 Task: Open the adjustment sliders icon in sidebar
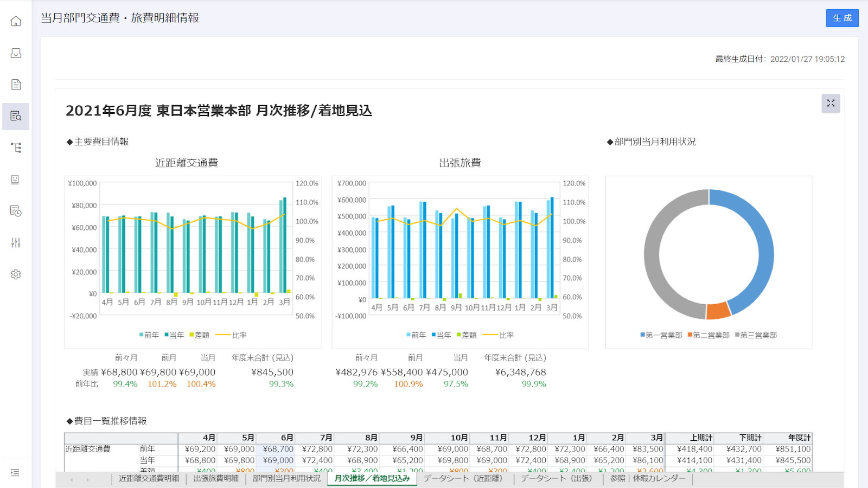pyautogui.click(x=16, y=242)
